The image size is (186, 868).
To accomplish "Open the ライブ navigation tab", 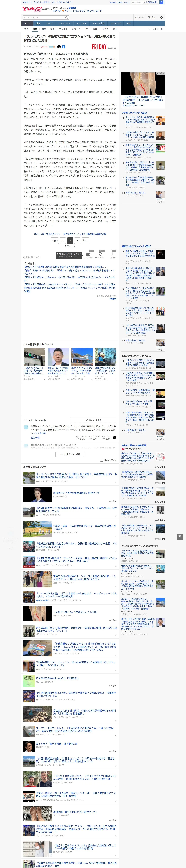I will pos(49,24).
